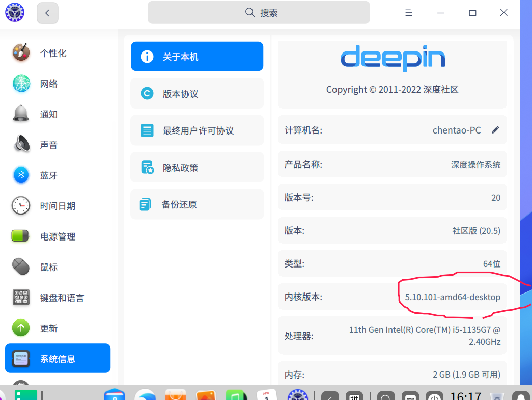Click 键盘和语言 keyboard icon
Screen dimensions: 532x400
pyautogui.click(x=21, y=297)
